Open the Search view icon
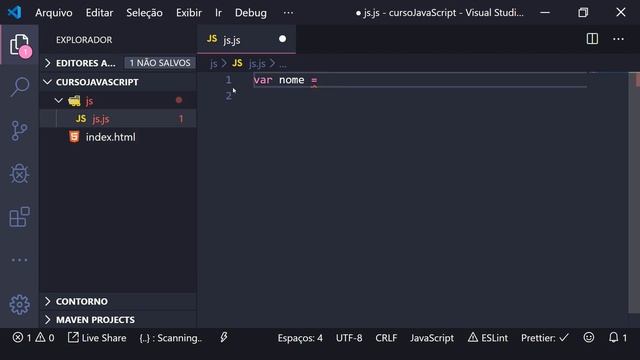The width and height of the screenshot is (640, 360). click(x=20, y=87)
